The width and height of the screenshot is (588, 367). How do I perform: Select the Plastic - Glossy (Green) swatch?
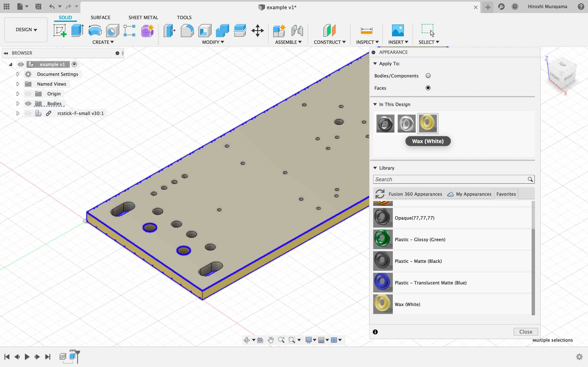click(x=383, y=239)
